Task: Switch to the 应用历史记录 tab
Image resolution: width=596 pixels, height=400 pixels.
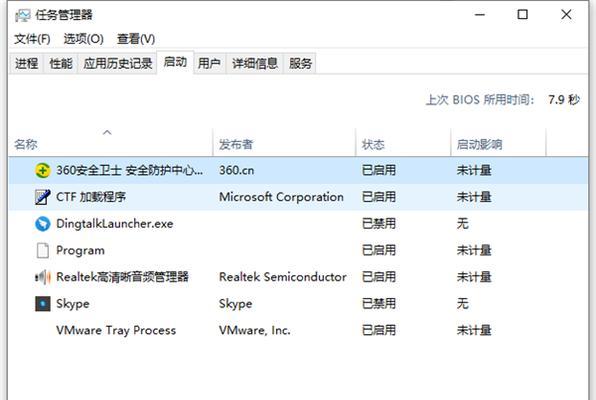Action: (117, 63)
